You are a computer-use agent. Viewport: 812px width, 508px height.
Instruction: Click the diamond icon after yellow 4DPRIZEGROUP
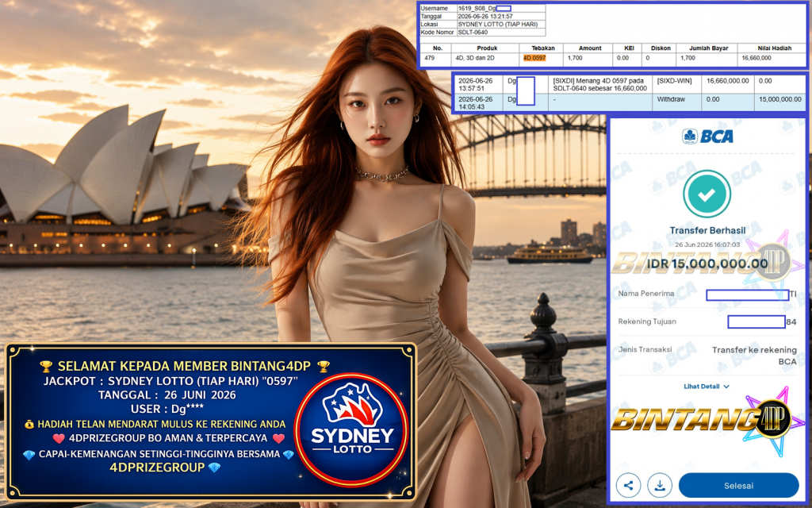click(214, 468)
